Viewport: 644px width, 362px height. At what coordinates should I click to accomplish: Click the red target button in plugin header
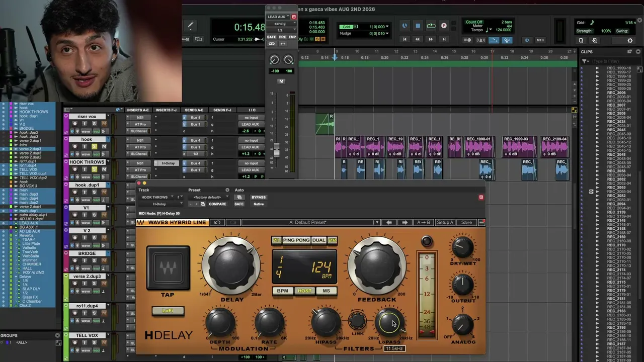[x=481, y=197]
